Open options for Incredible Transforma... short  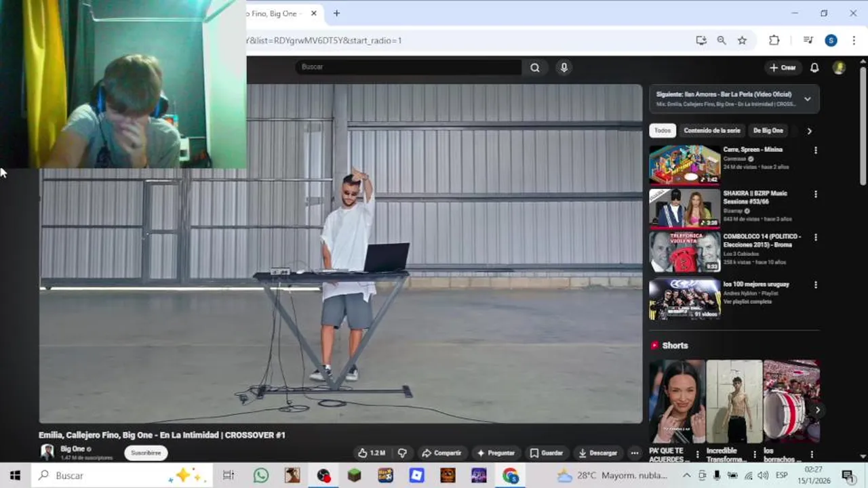pos(755,454)
